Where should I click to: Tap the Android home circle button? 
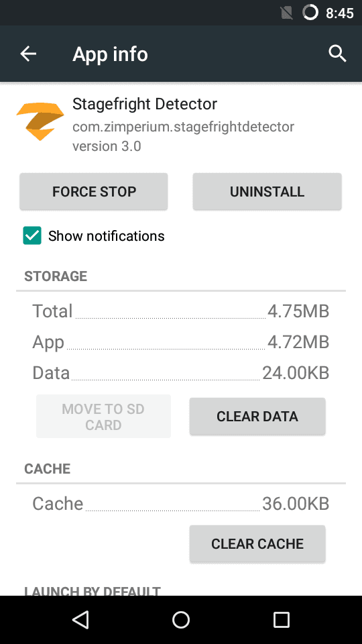click(180, 619)
